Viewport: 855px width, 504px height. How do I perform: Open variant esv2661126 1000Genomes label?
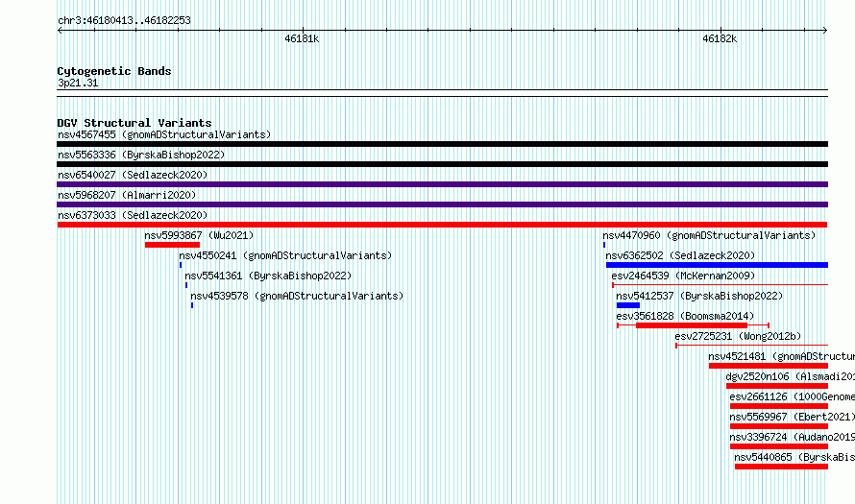point(793,396)
